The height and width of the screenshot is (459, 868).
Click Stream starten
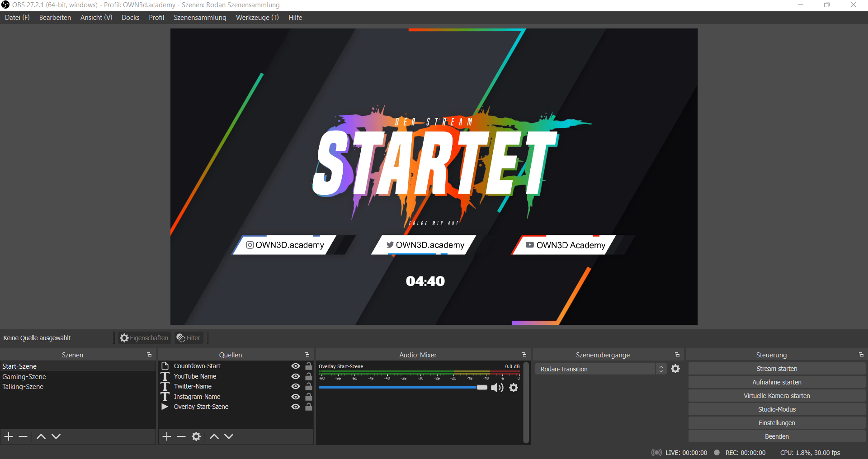[777, 368]
